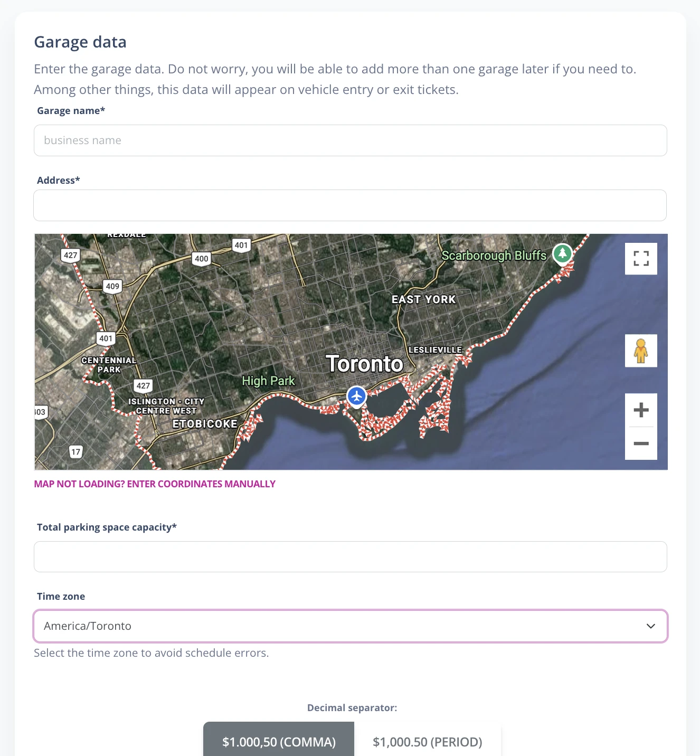Toggle fullscreen map view
This screenshot has width=700, height=756.
[641, 259]
